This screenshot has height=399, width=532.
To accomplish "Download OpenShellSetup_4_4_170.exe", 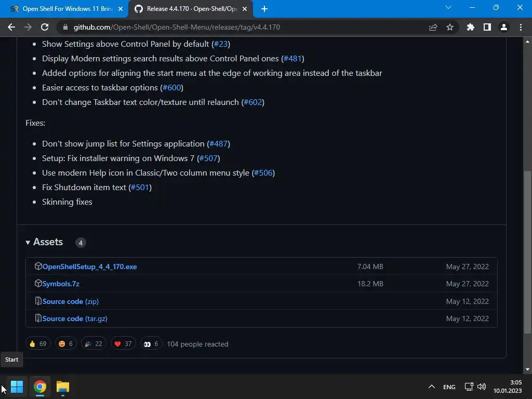I will (89, 267).
